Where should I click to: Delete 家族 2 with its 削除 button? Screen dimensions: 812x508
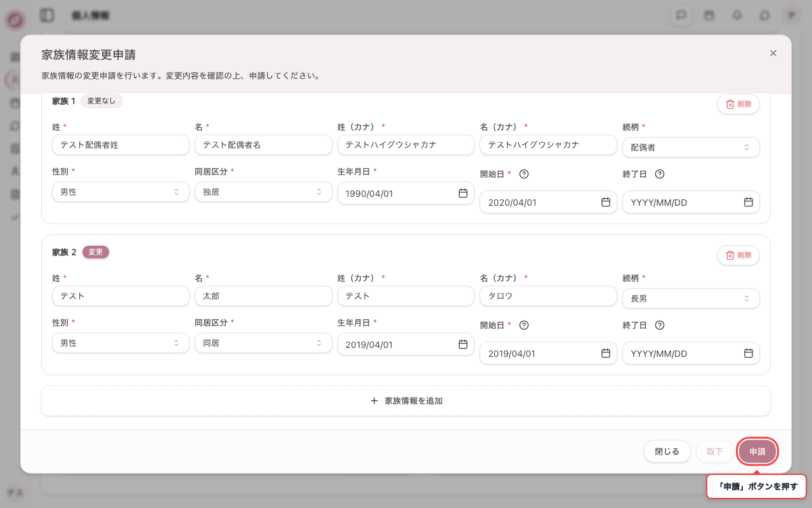coord(738,255)
